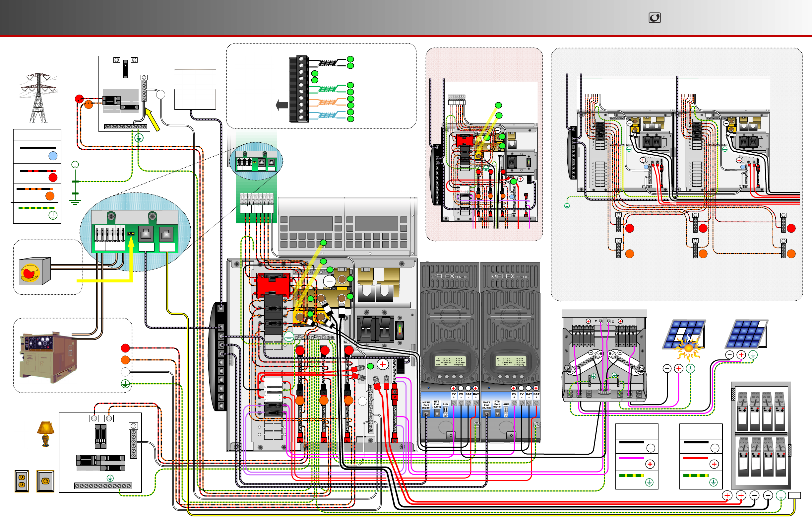812x526 pixels.
Task: Click the orange circle in left wire legend
Action: coord(50,196)
